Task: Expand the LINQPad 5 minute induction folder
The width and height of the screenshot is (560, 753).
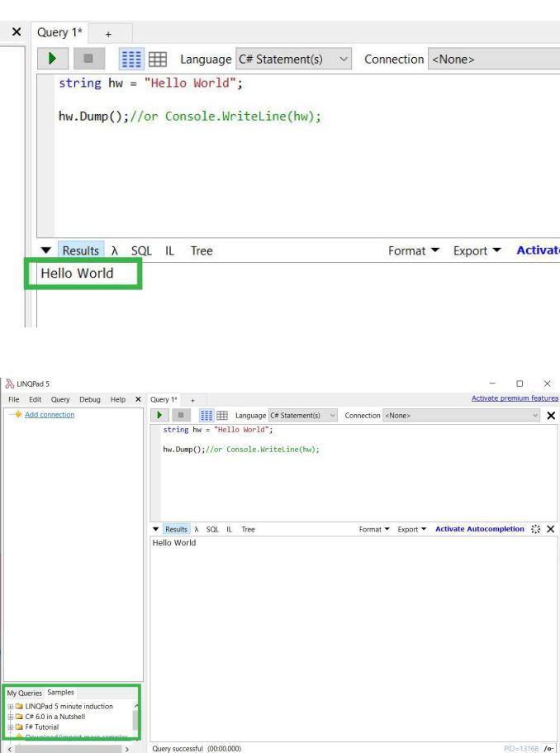Action: coord(11,707)
